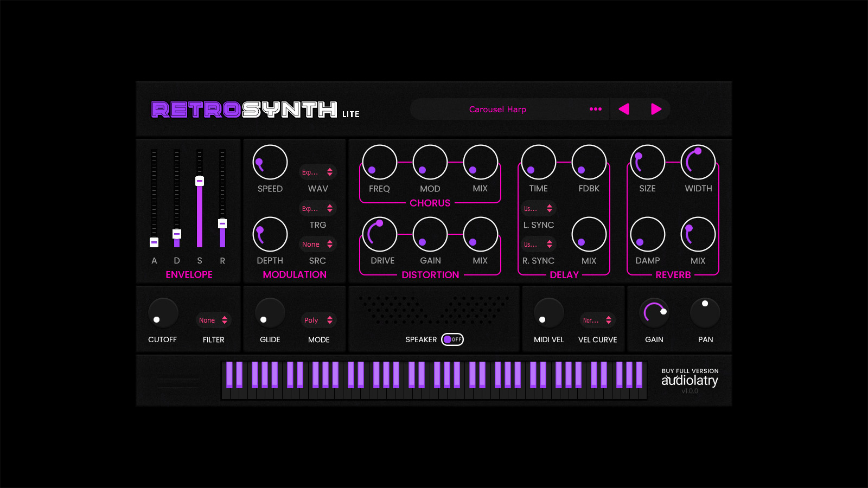Click the Chorus FREQ knob
The height and width of the screenshot is (488, 868).
(380, 162)
